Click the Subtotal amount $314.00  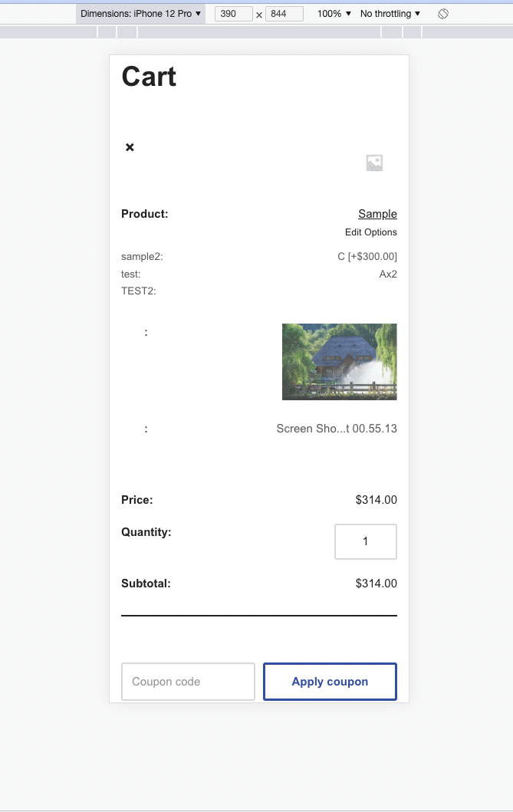point(376,584)
